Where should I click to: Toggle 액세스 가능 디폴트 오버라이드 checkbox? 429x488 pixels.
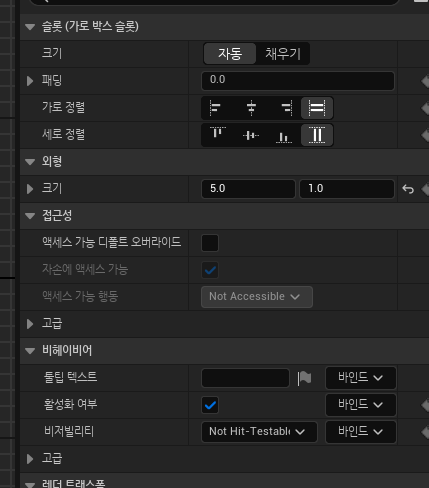210,243
